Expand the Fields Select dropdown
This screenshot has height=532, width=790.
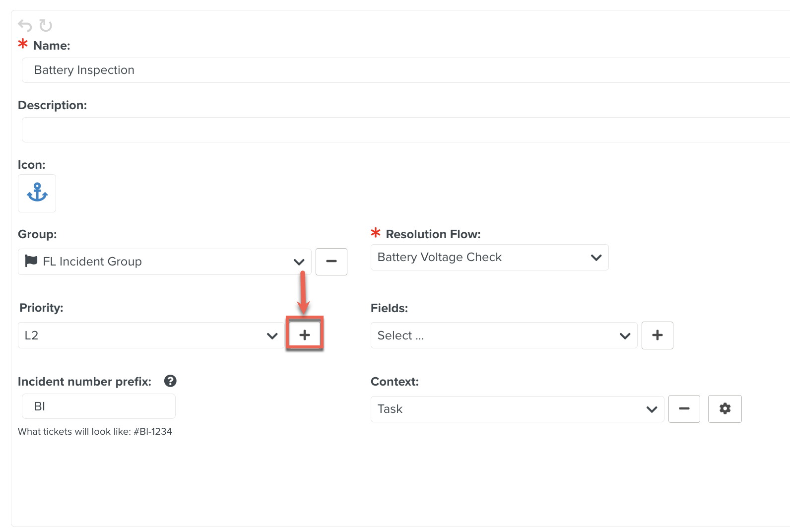503,335
